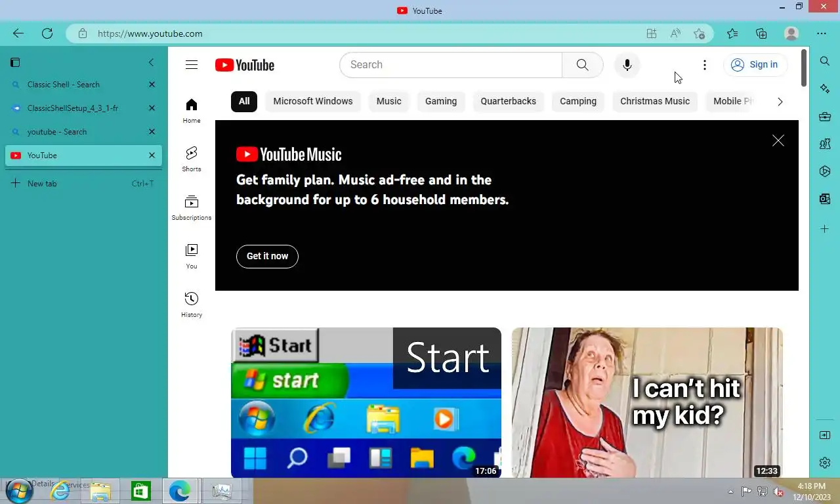Focus the YouTube Search input field

pyautogui.click(x=451, y=65)
